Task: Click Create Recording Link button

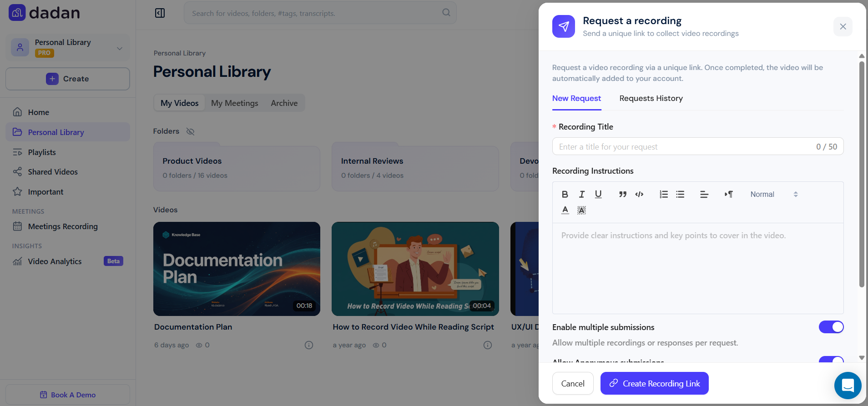Action: click(x=655, y=383)
